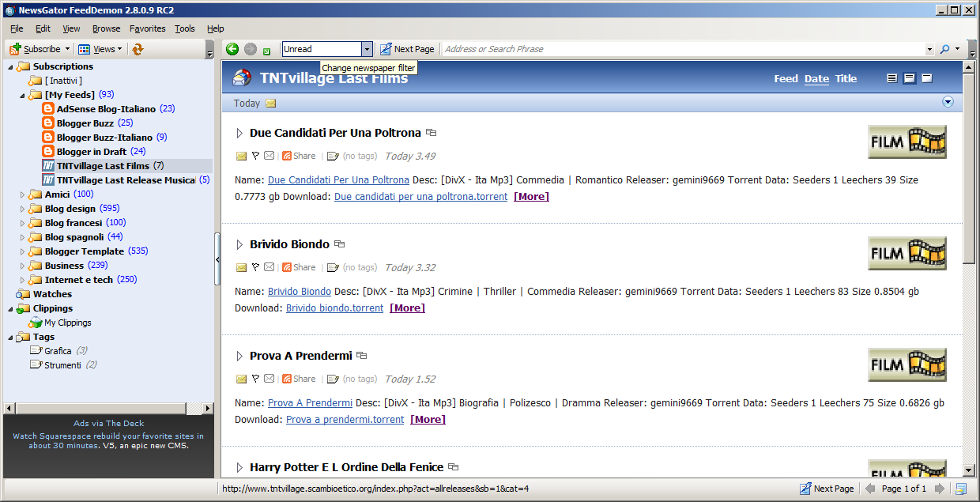
Task: Sort newspaper by Title
Action: 846,78
